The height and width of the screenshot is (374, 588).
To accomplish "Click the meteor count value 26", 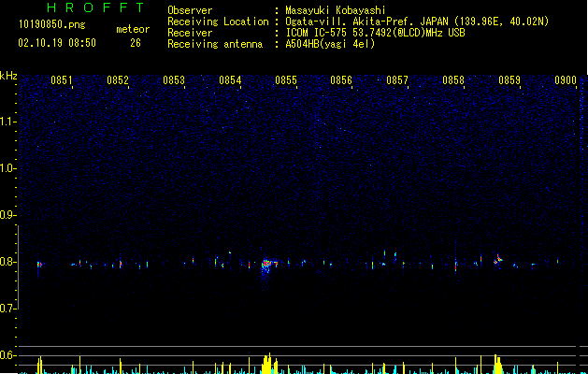I will pyautogui.click(x=136, y=43).
